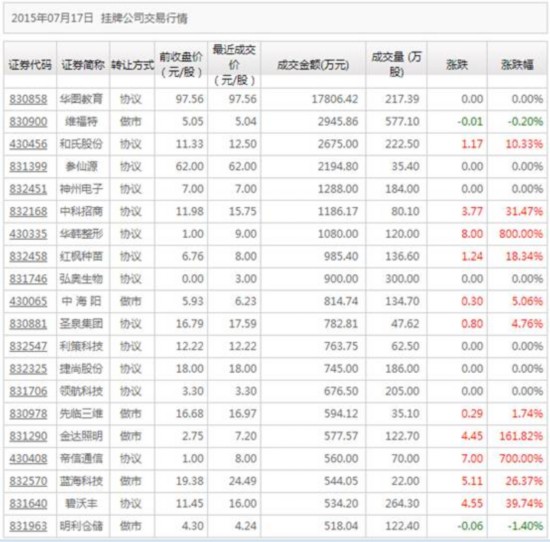The image size is (550, 542).
Task: Open security code link 831963
Action: [x=28, y=526]
